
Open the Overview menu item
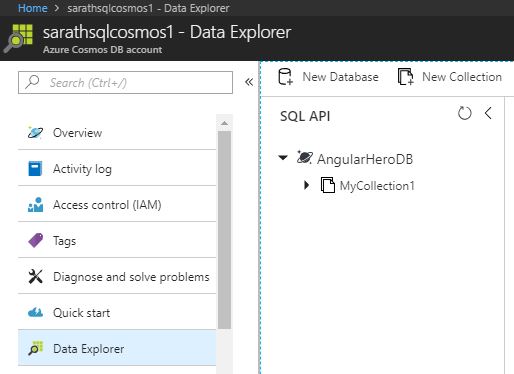pyautogui.click(x=117, y=132)
